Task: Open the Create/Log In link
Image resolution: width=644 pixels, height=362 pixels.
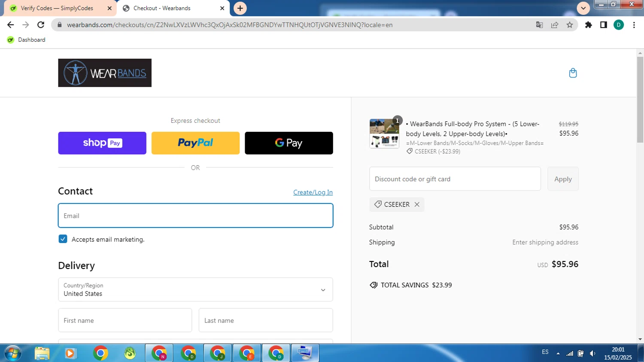Action: pos(313,192)
